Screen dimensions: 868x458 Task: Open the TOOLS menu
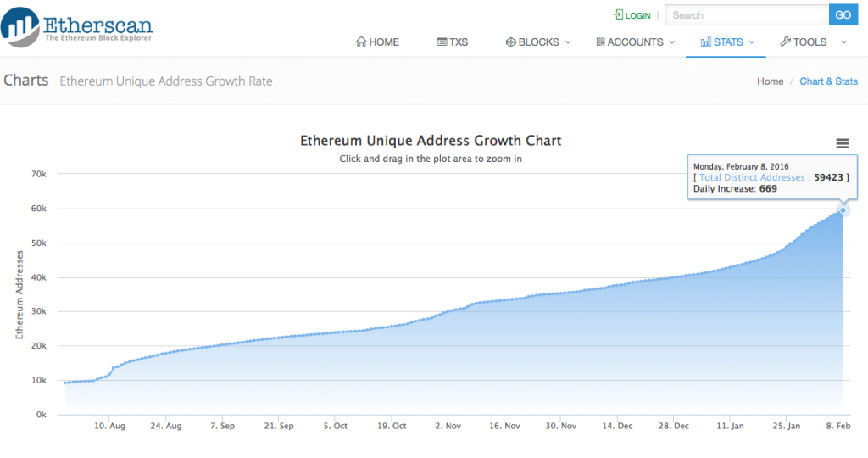tap(813, 42)
